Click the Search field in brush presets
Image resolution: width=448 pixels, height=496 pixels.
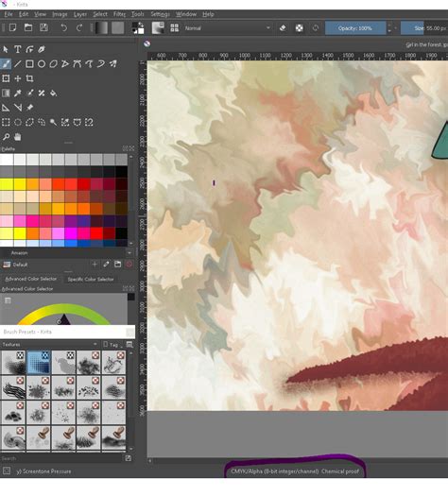(x=61, y=458)
